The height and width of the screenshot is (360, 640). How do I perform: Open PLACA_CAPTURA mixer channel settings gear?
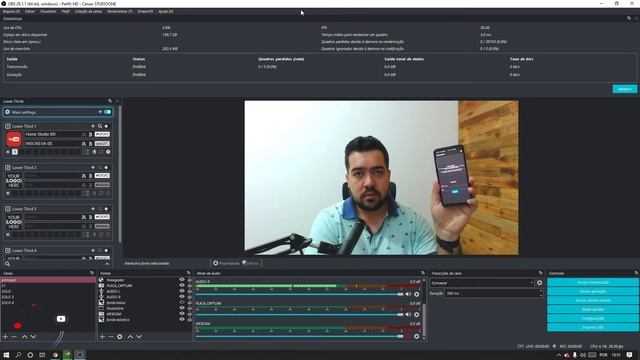(x=417, y=315)
